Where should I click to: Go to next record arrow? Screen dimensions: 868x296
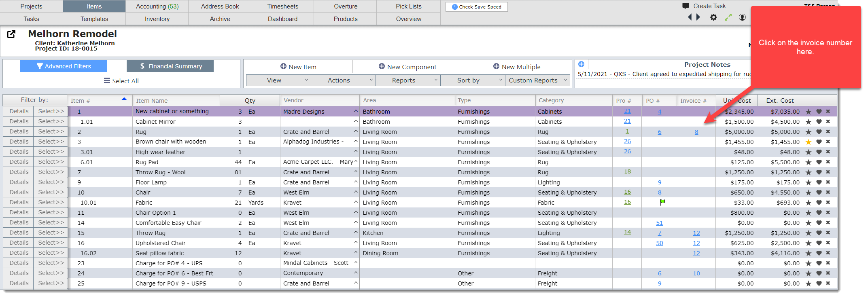[x=698, y=17]
